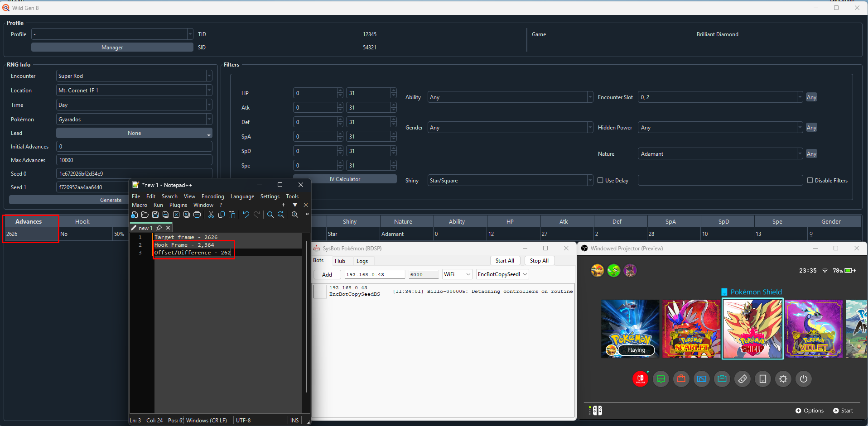Click the Paste icon in Notepad++ toolbar
Image resolution: width=868 pixels, height=426 pixels.
(232, 215)
